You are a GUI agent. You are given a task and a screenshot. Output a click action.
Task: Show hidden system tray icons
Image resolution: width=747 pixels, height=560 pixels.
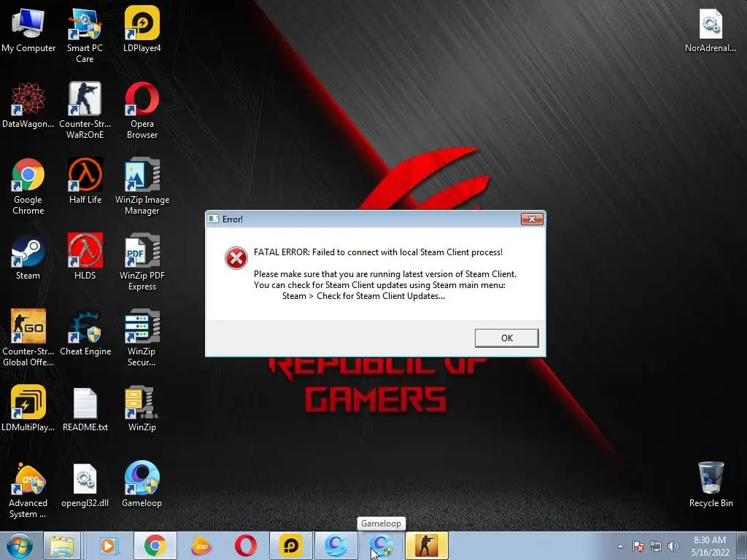click(620, 546)
